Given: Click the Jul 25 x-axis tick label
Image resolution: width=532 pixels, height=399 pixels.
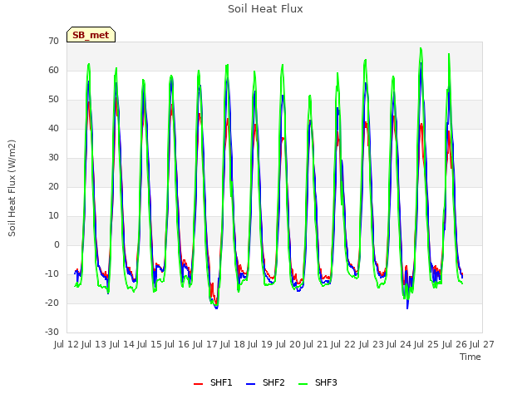Looking at the screenshot, I should coord(426,344).
